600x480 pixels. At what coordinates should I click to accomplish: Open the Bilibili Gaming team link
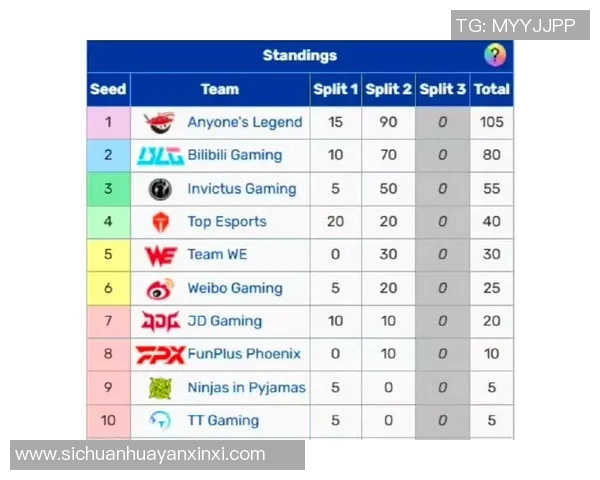click(235, 155)
